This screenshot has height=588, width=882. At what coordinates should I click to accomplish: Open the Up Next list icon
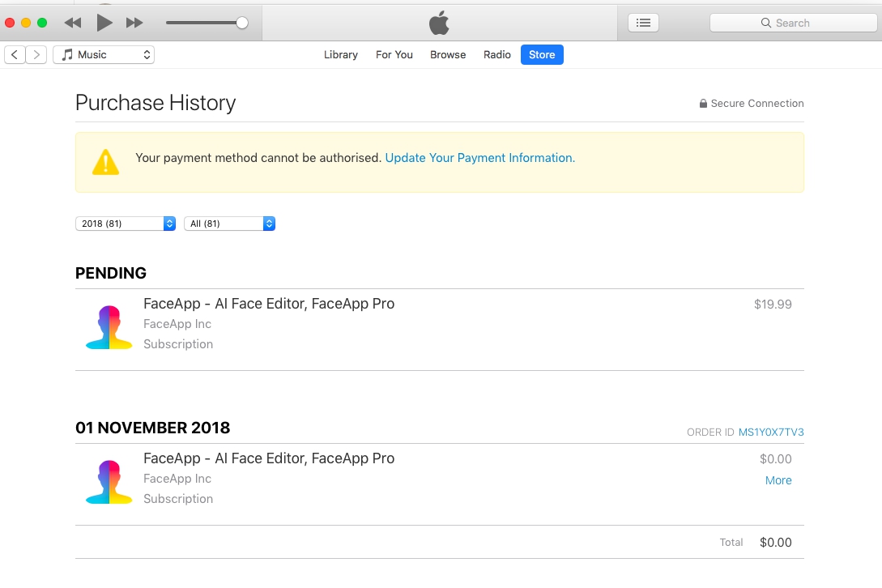click(x=644, y=23)
